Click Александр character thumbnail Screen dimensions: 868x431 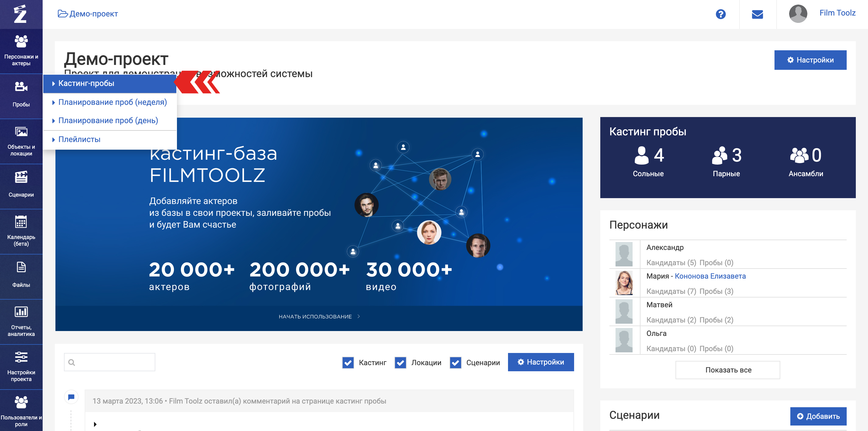(623, 254)
